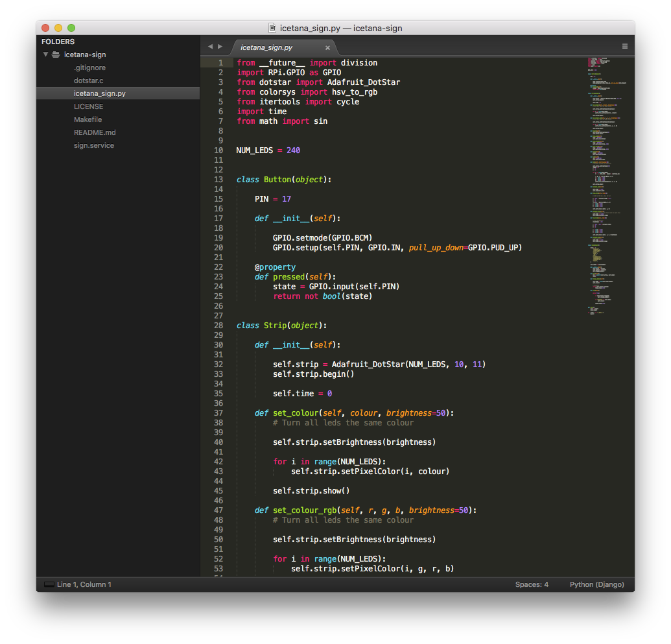The height and width of the screenshot is (644, 671).
Task: Click the "self.time = 0" line
Action: 303,394
